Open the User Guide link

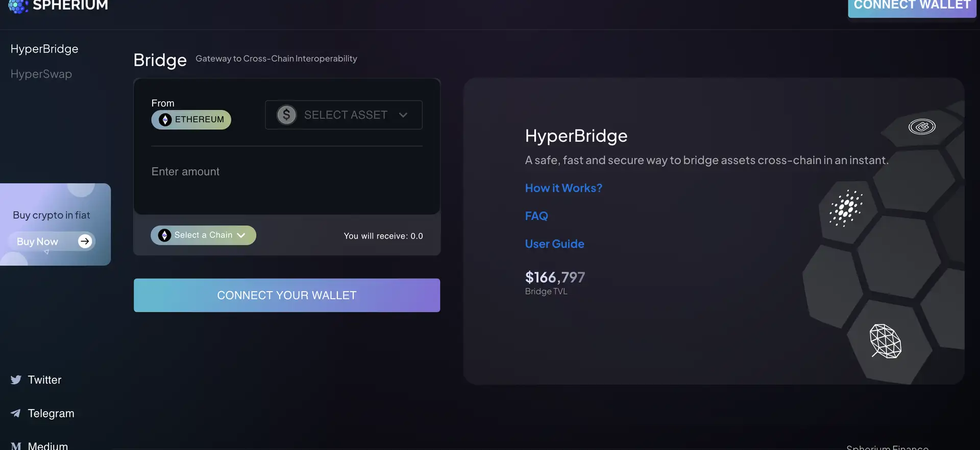point(554,244)
